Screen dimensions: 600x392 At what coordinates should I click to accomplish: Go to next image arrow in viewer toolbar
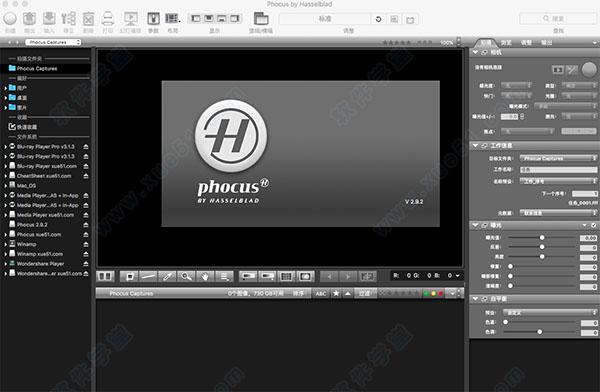tap(348, 276)
